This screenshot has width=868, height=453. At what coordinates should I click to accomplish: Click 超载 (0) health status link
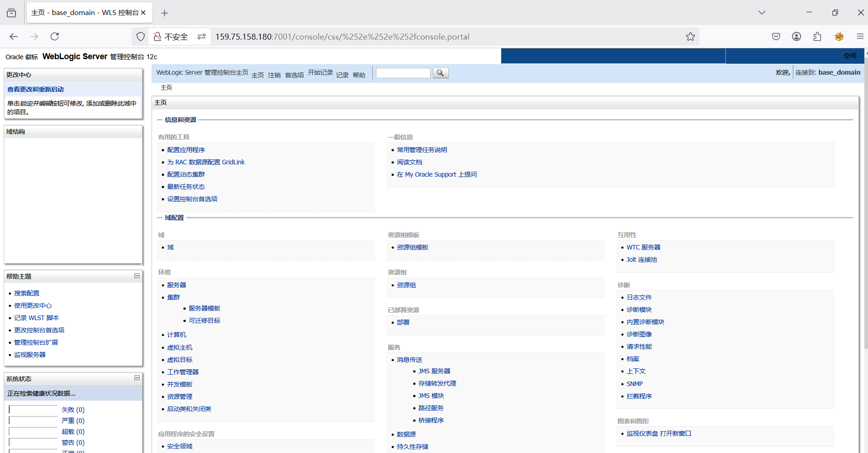(73, 432)
